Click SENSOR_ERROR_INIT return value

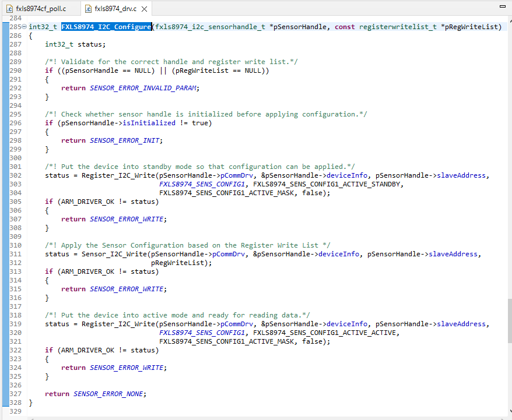pos(125,140)
